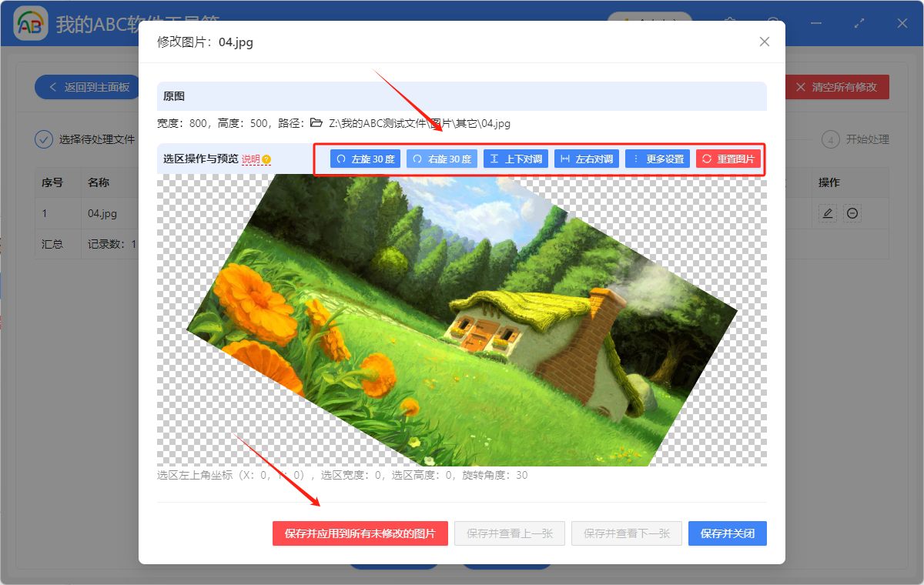
Task: Open the 说明 help link
Action: coord(250,159)
